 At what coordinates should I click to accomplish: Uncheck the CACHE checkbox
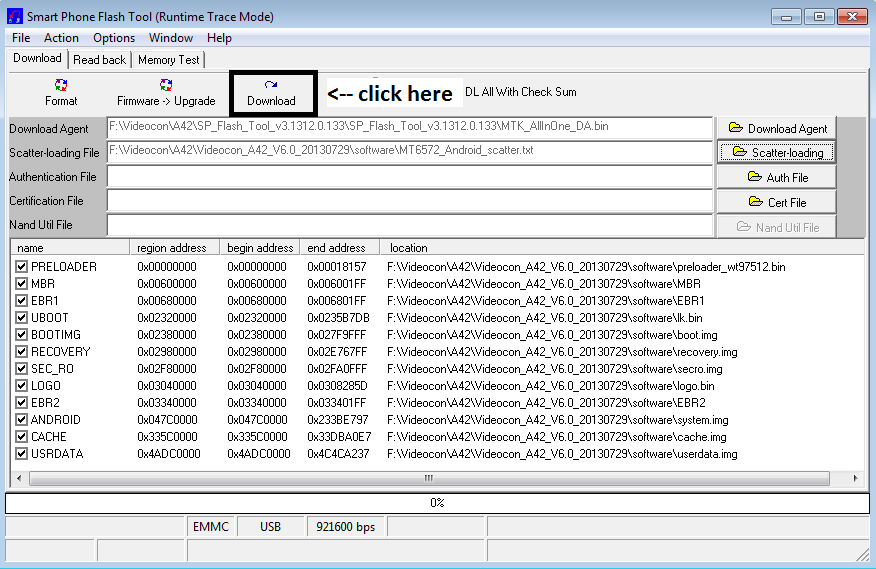tap(21, 437)
